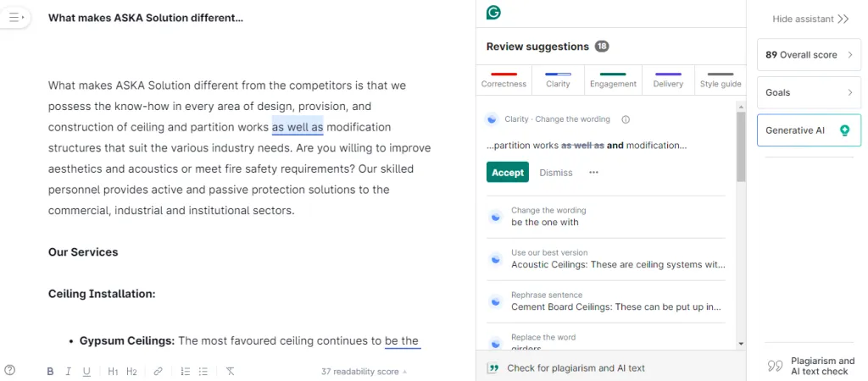
Task: Switch to the Correctness tab
Action: coord(504,79)
